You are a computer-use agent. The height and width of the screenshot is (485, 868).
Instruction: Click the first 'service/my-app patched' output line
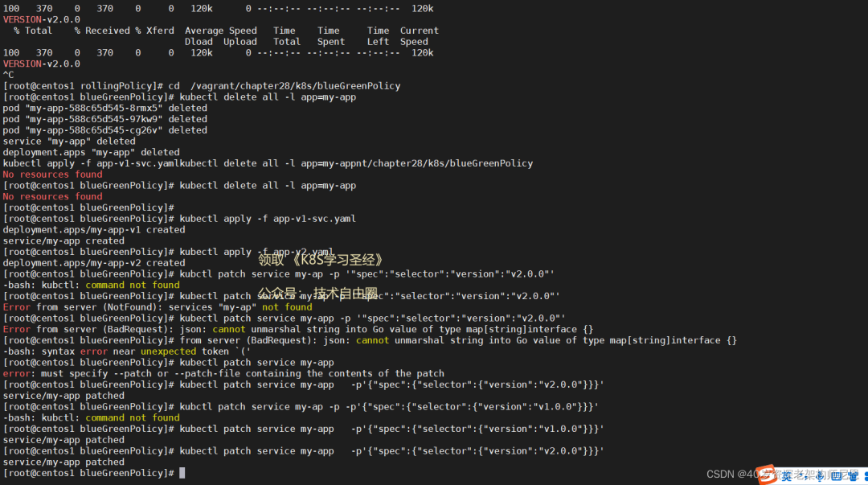(x=63, y=397)
